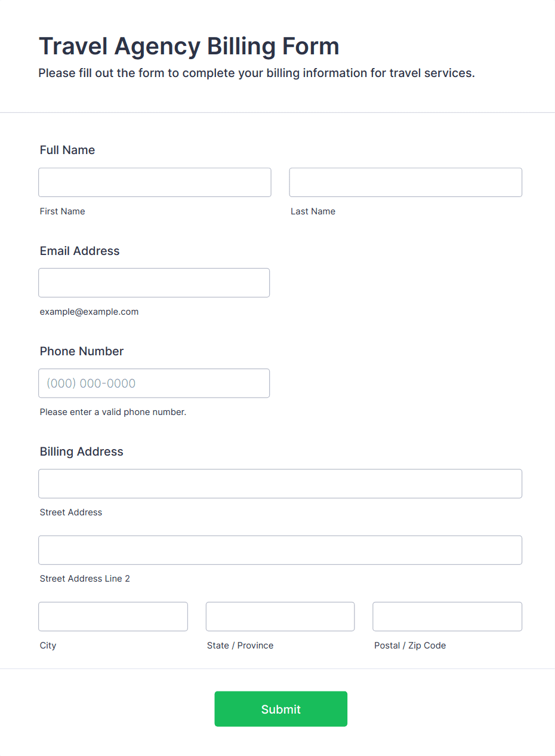The image size is (555, 756).
Task: Select the Street Address input field
Action: tap(280, 484)
